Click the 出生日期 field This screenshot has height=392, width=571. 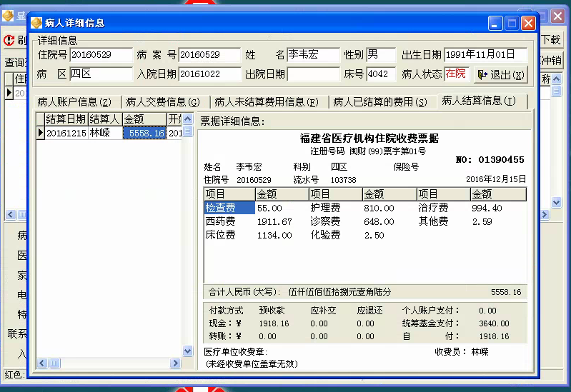pyautogui.click(x=485, y=55)
